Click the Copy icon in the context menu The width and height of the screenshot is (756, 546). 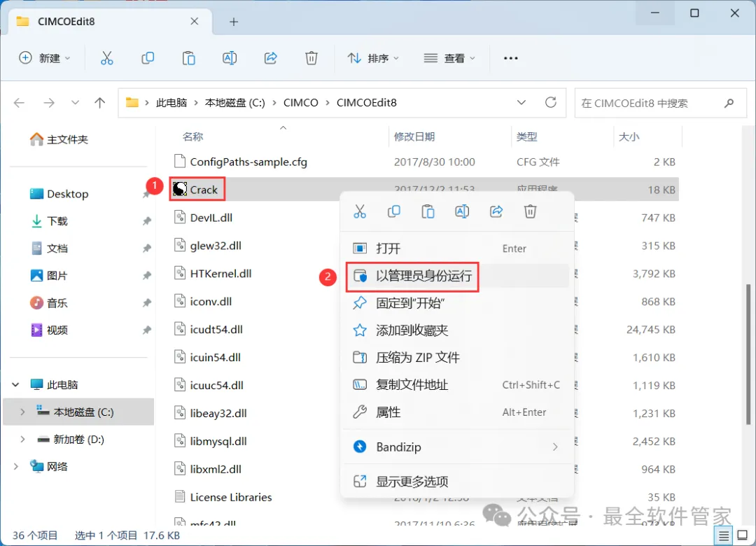point(394,211)
